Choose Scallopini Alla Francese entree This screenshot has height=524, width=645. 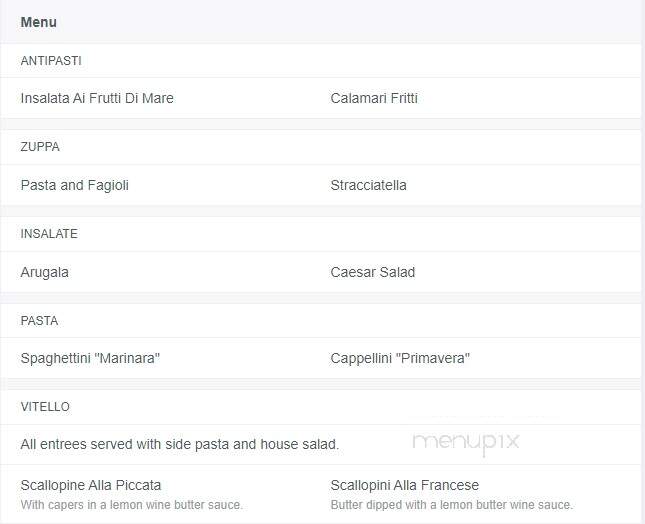[x=405, y=485]
